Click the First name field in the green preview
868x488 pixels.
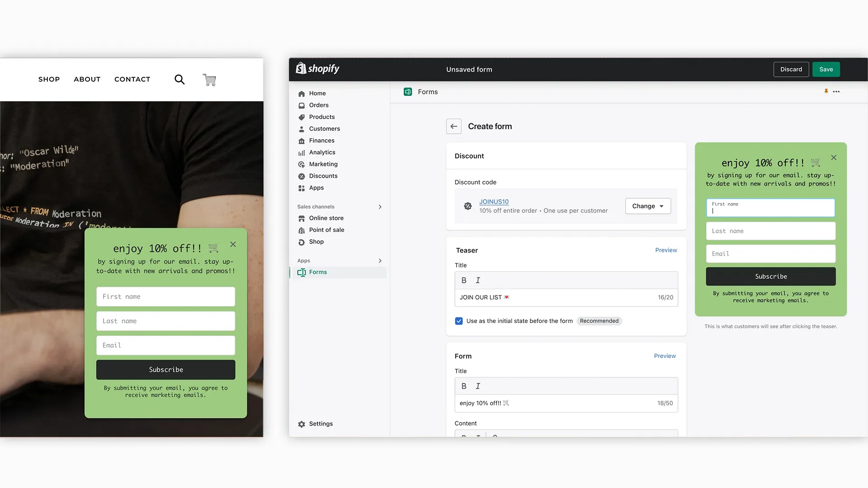(x=770, y=208)
